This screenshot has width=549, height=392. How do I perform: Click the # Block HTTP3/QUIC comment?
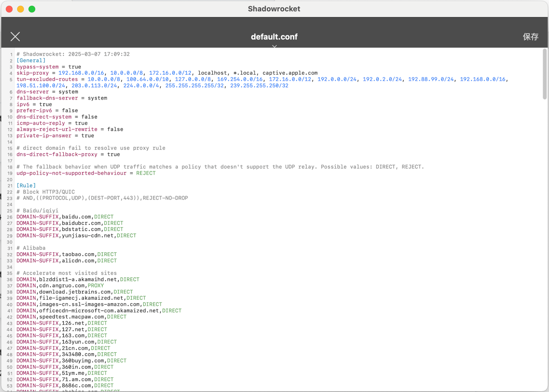coord(46,192)
